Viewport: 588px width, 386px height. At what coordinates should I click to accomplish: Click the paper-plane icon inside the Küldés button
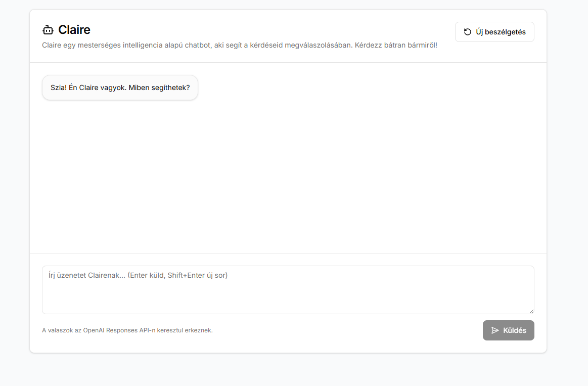pos(494,330)
